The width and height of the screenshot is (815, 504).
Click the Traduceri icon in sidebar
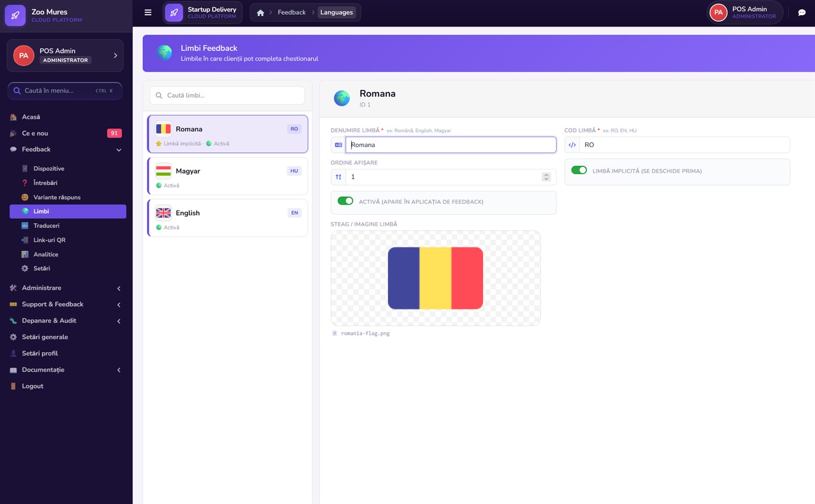[x=24, y=226]
